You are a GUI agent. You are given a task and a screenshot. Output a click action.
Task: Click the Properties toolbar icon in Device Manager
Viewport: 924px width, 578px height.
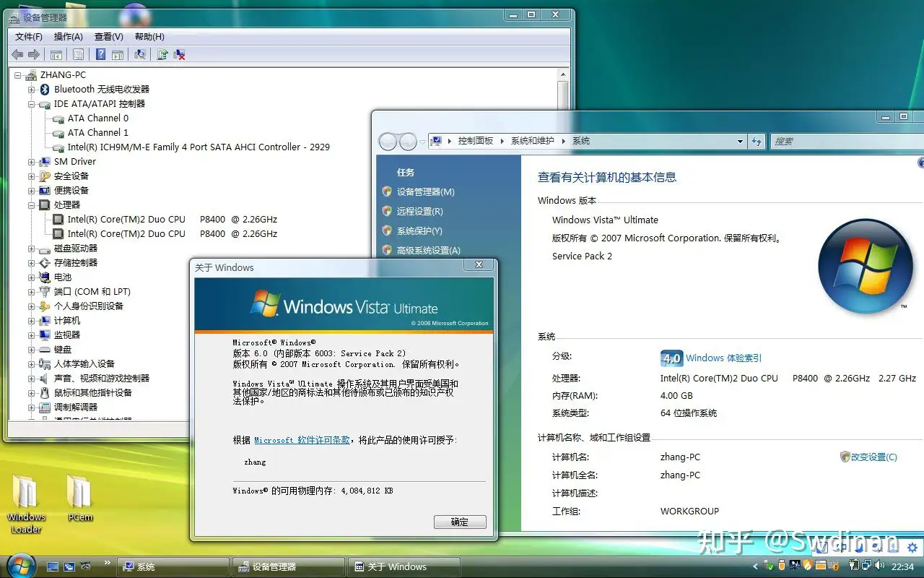(78, 54)
